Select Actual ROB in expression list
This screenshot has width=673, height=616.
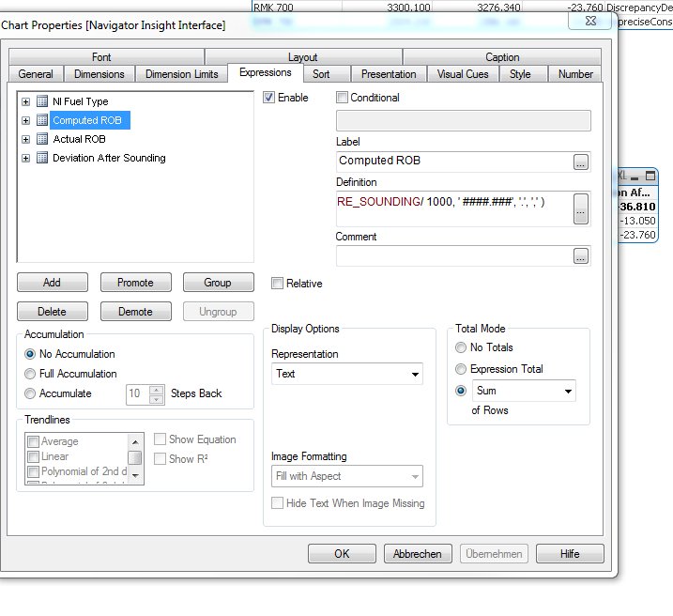[79, 139]
